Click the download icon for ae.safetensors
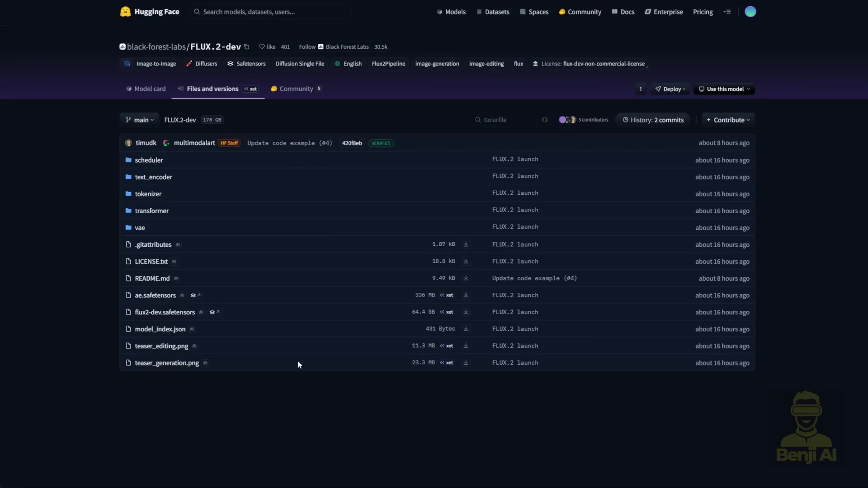The height and width of the screenshot is (488, 868). click(x=466, y=295)
